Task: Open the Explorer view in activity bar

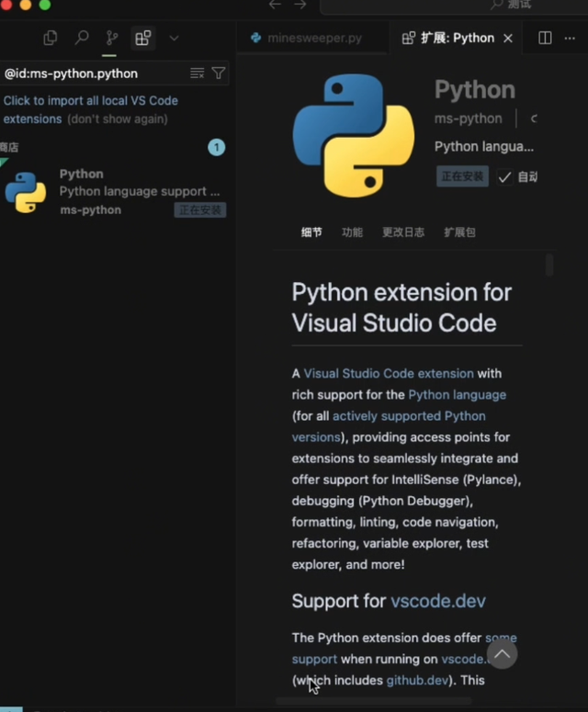Action: click(x=51, y=38)
